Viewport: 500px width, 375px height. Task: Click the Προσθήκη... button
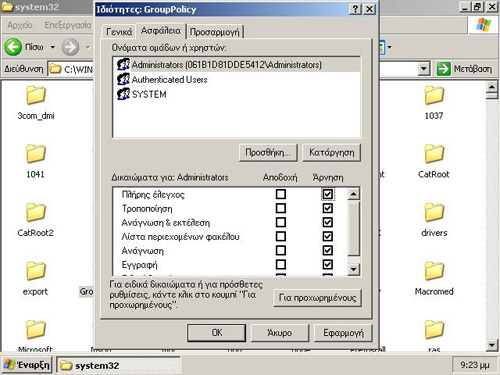click(x=268, y=153)
